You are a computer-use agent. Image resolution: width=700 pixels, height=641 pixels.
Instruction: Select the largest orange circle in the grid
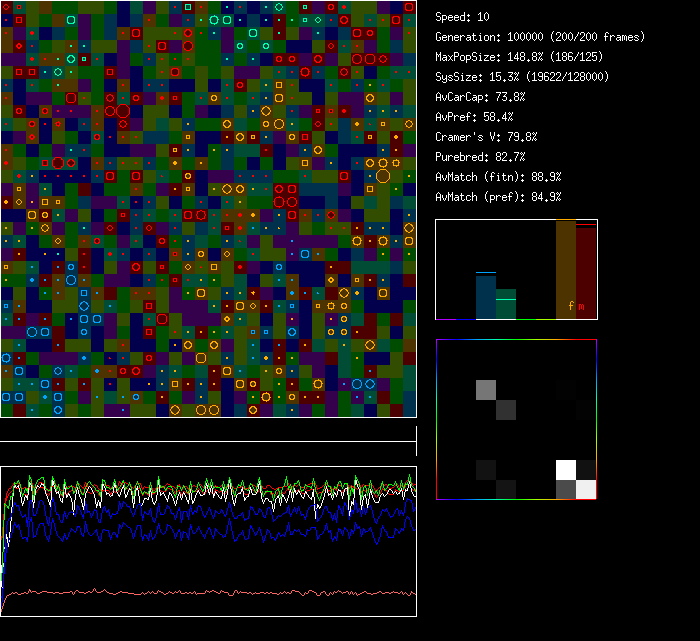pyautogui.click(x=383, y=176)
